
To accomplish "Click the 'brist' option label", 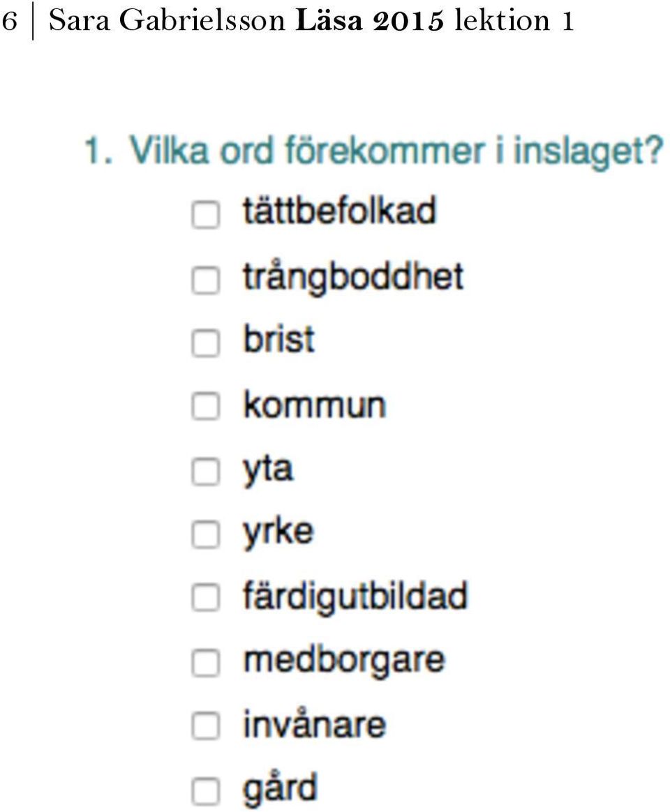I will (278, 339).
